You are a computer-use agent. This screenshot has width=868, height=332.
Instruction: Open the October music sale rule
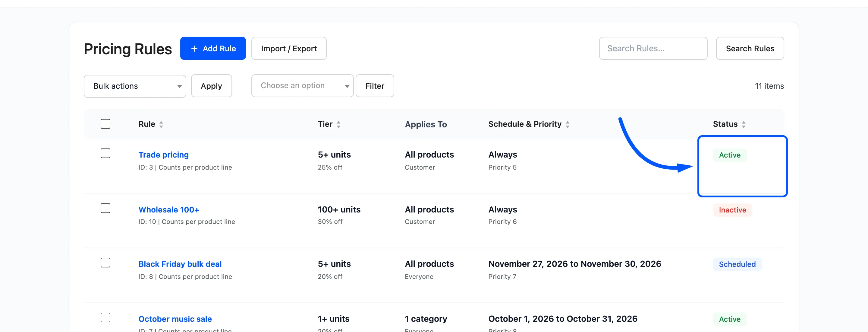pyautogui.click(x=175, y=319)
